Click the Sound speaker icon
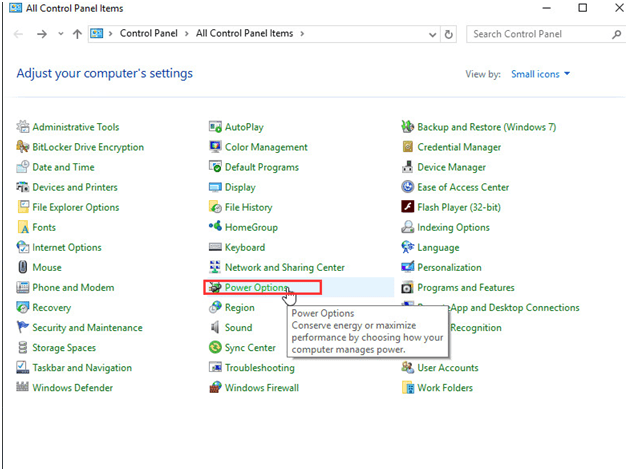This screenshot has width=628, height=471. tap(215, 328)
